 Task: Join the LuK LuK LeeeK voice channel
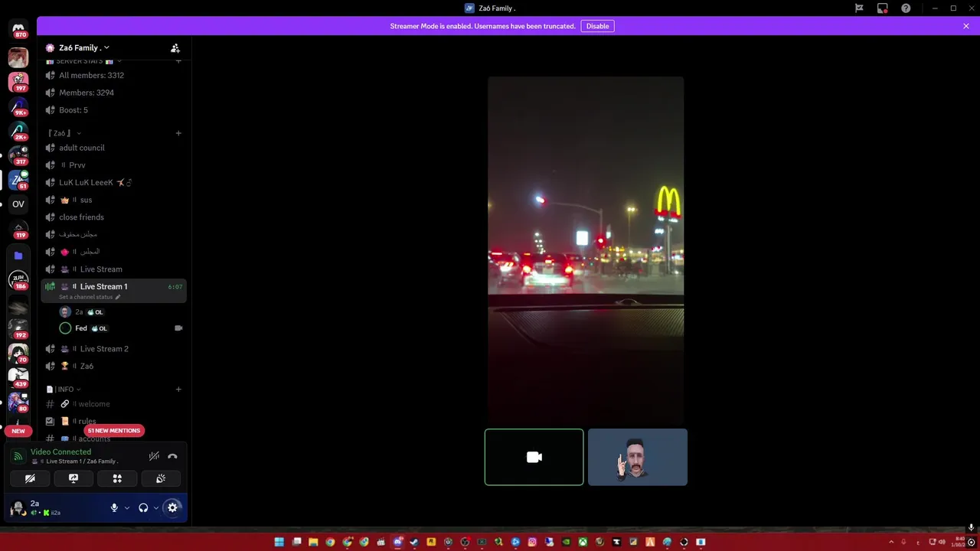113,183
